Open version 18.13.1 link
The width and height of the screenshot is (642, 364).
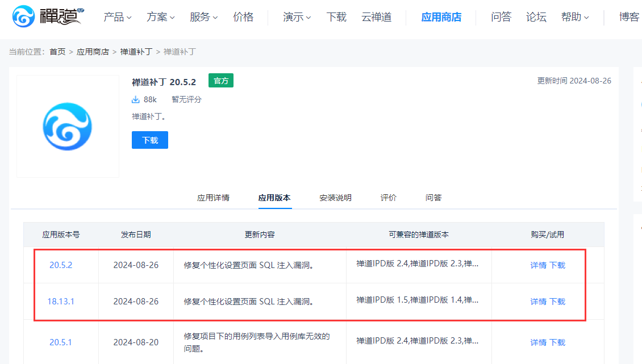pyautogui.click(x=61, y=302)
